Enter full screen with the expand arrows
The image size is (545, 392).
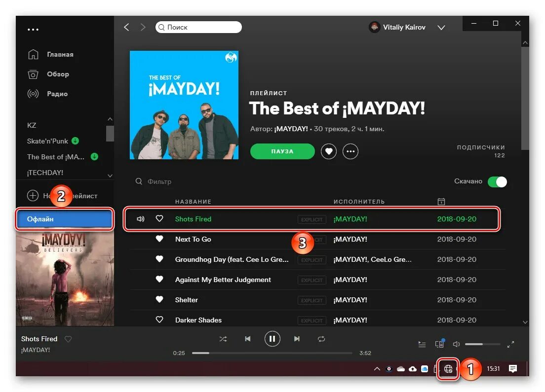510,344
